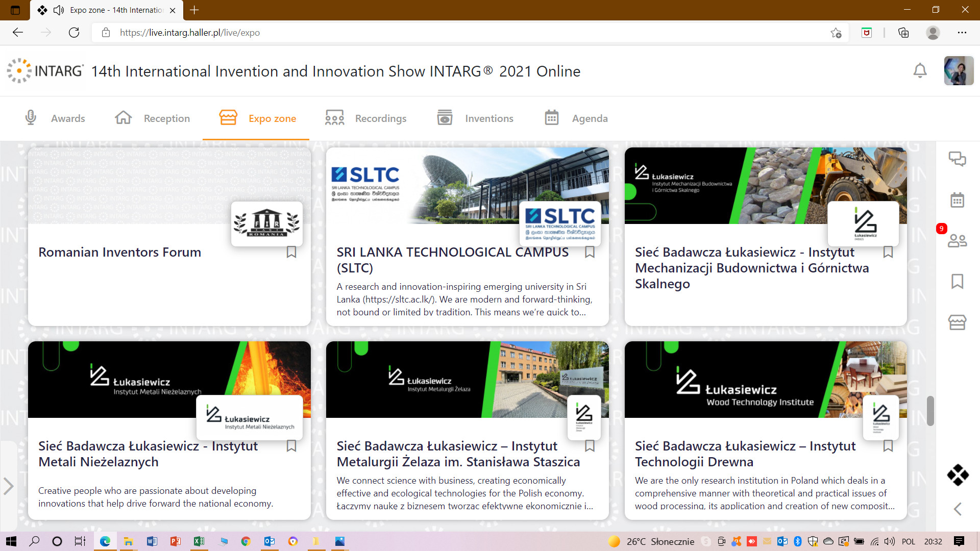
Task: Open Instytut Metali Nieżelaznych title
Action: click(148, 454)
